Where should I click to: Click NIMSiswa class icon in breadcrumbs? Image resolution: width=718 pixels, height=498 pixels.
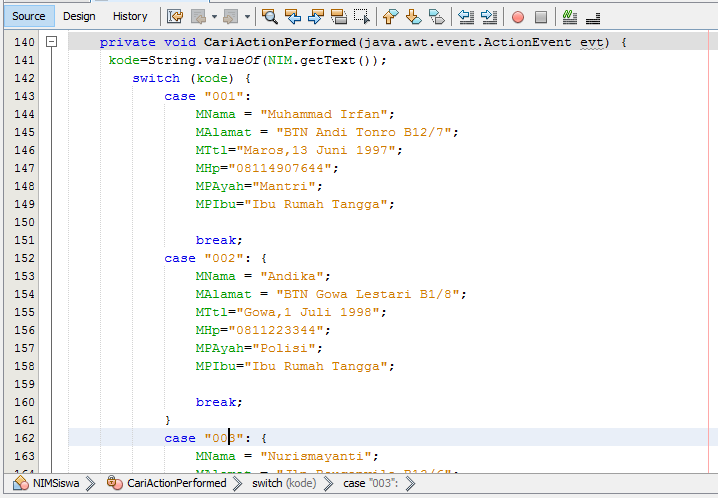21,483
